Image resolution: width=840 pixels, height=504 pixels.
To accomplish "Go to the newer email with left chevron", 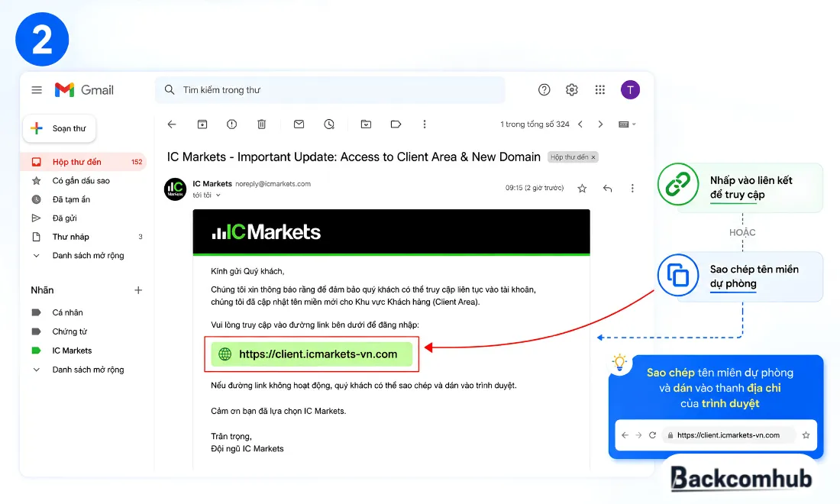I will click(580, 124).
